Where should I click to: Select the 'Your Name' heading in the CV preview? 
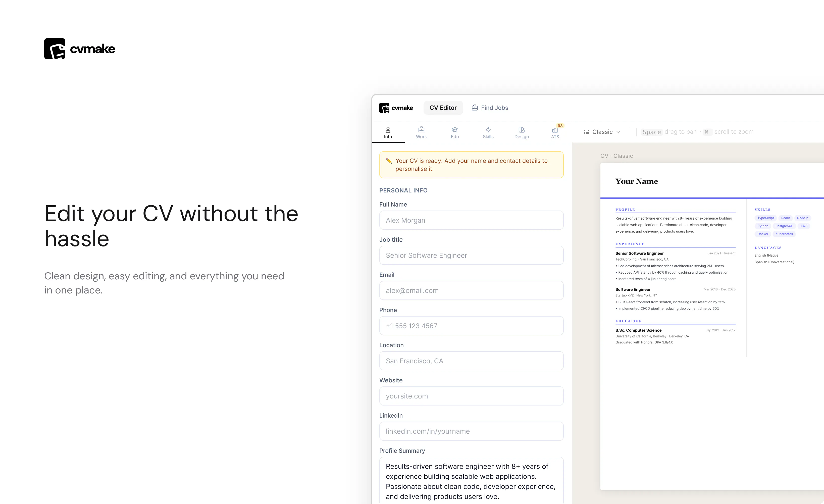coord(636,181)
